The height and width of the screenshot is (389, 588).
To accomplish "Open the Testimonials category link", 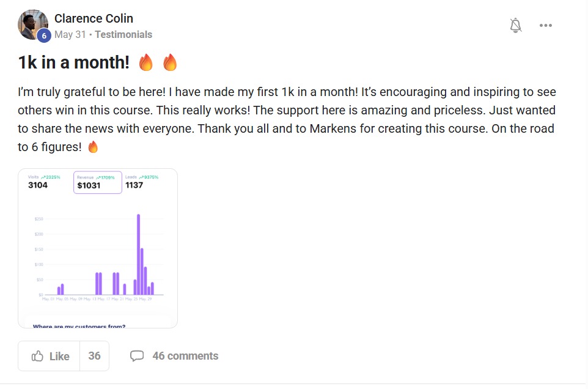I will [123, 35].
